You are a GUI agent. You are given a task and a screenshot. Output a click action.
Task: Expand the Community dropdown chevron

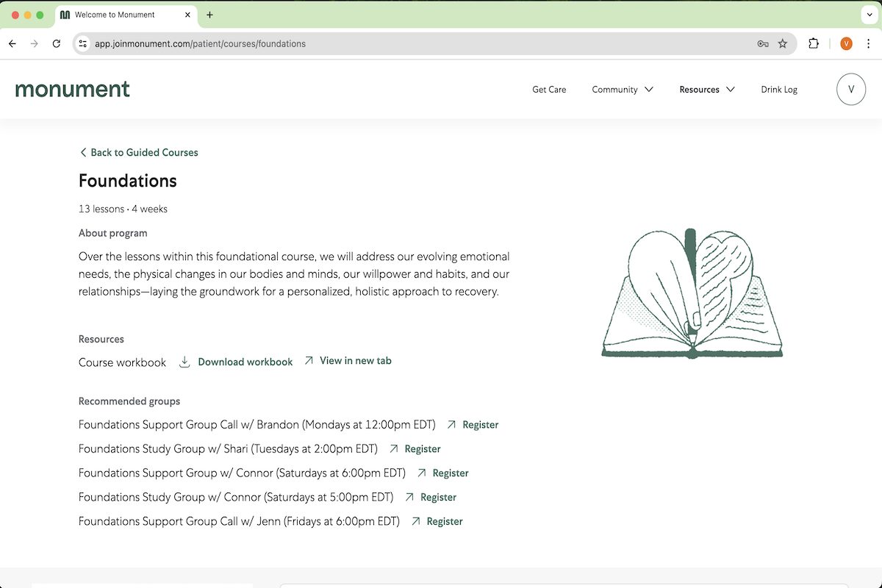(x=649, y=90)
